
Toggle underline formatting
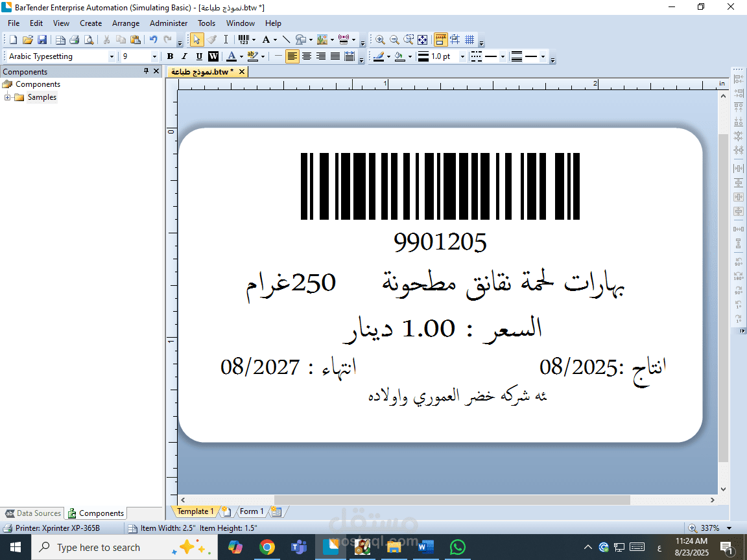(199, 56)
